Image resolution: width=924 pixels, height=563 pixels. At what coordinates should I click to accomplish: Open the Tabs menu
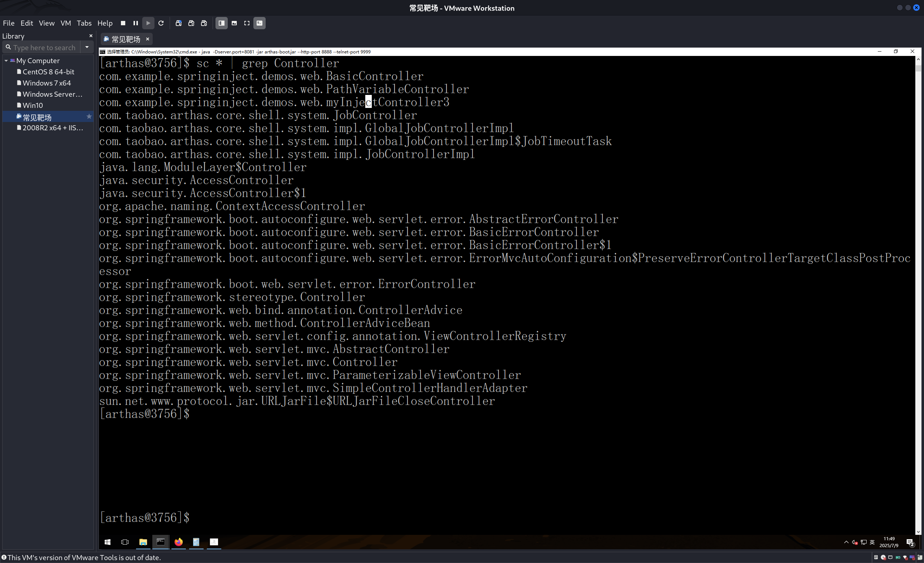[84, 23]
